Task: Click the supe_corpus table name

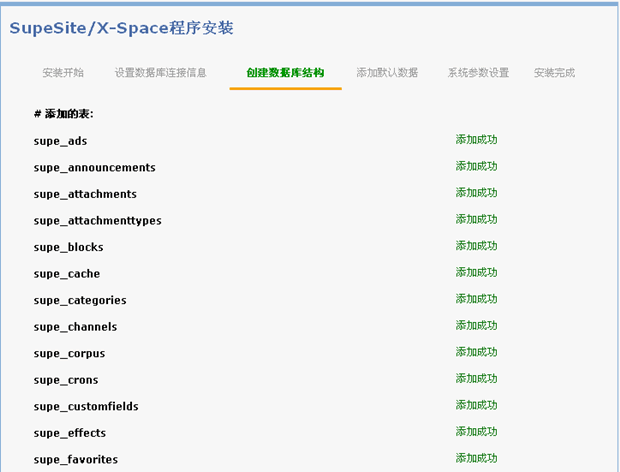Action: pos(70,353)
